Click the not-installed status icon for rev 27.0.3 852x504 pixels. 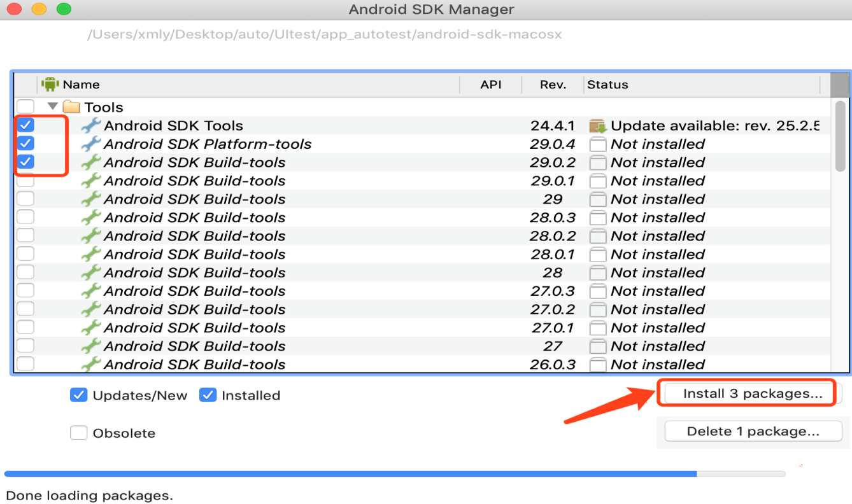(597, 292)
